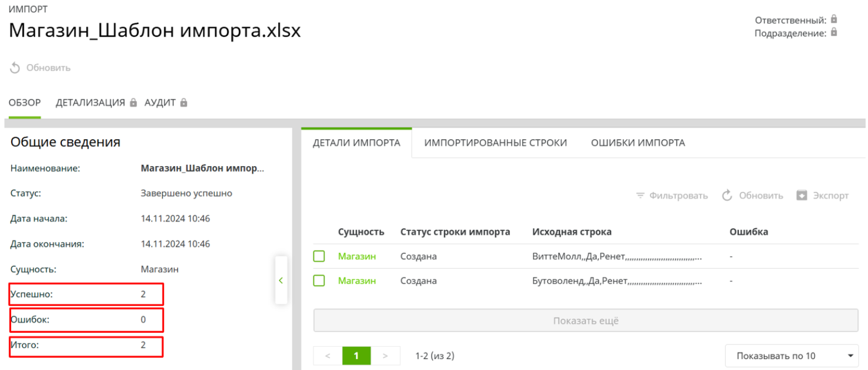868x370 pixels.
Task: Switch to the Импортированные строки tab
Action: (495, 143)
